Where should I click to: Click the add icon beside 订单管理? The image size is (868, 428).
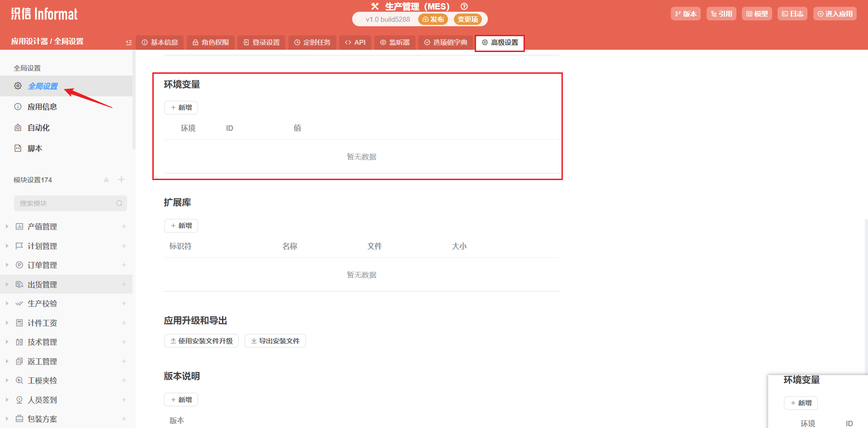pyautogui.click(x=124, y=265)
